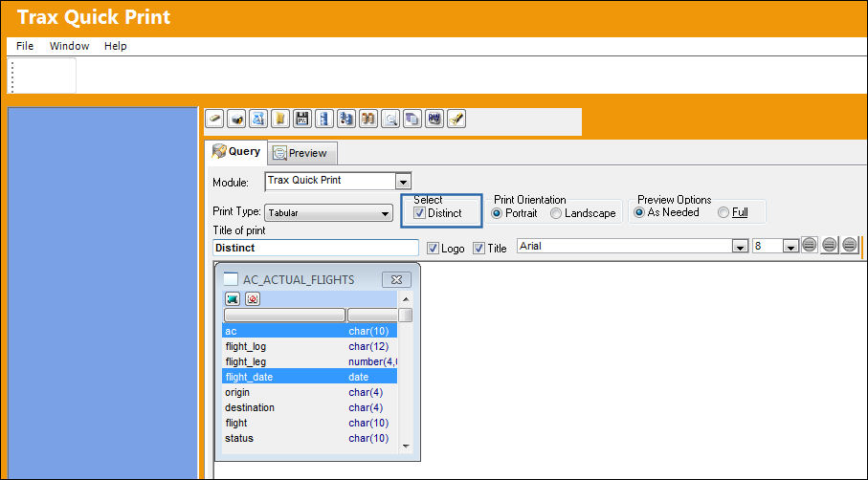This screenshot has width=868, height=480.
Task: Toggle the Title checkbox
Action: point(479,249)
